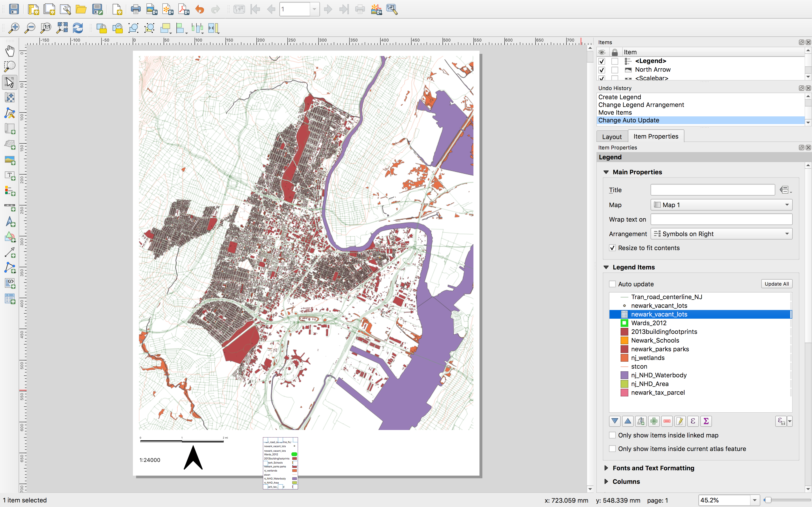Uncheck Resize to fit contents
The height and width of the screenshot is (507, 812).
tap(612, 248)
